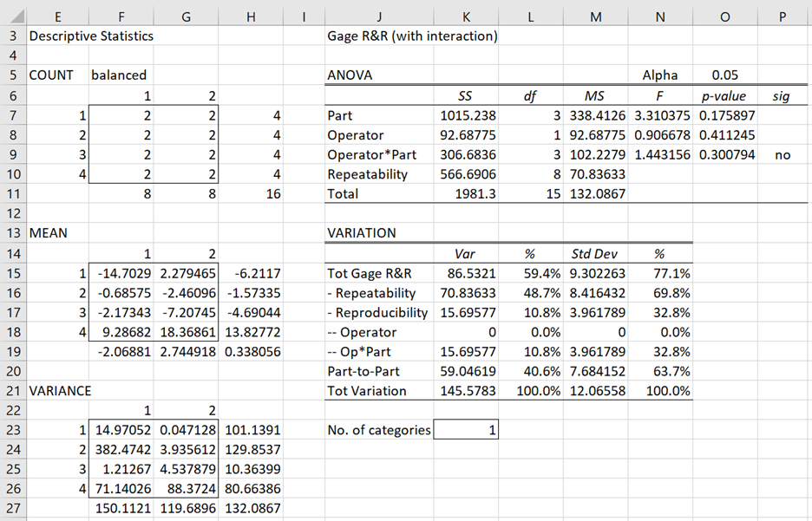Screen dimensions: 812x521
Task: Select the 'Std Dev' header cell
Action: pos(595,253)
